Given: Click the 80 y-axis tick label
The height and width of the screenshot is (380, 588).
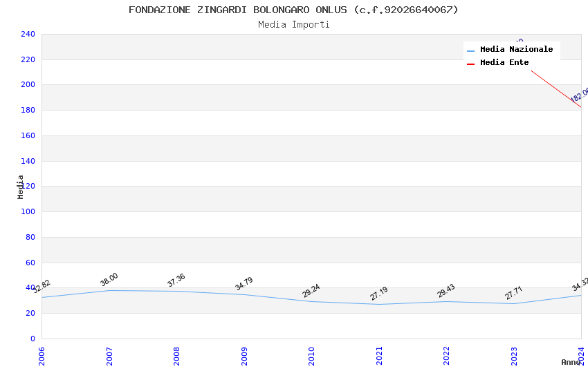Looking at the screenshot, I should point(30,237).
